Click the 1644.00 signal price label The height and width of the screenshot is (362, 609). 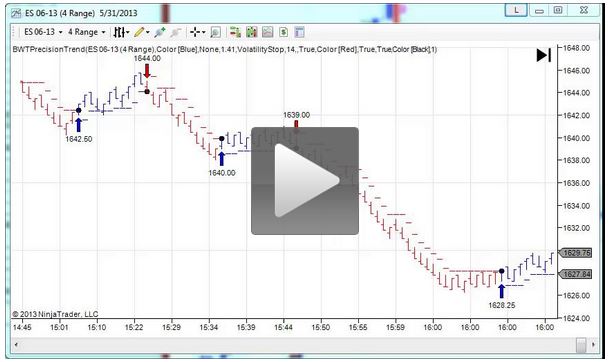[147, 59]
